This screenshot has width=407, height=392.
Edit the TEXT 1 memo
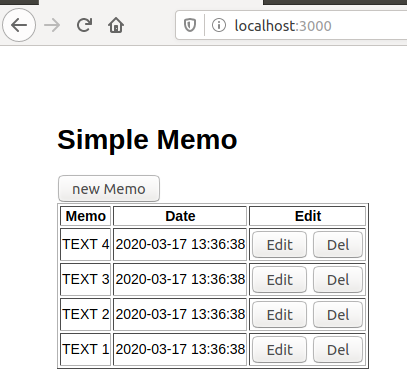pyautogui.click(x=279, y=350)
